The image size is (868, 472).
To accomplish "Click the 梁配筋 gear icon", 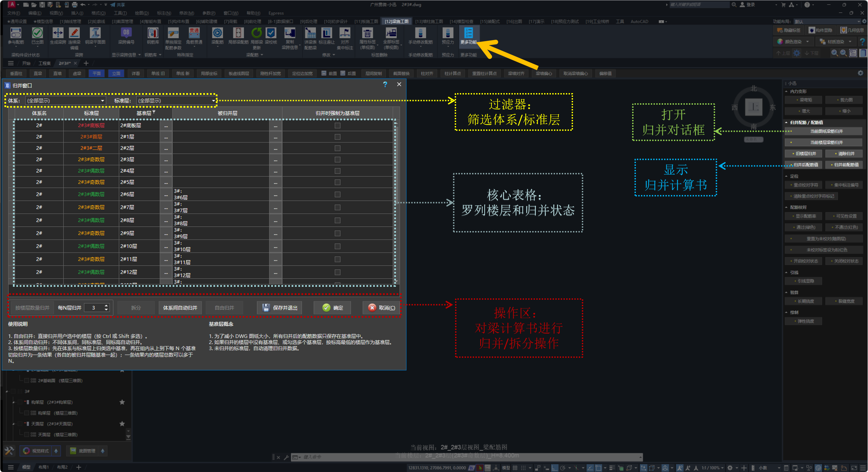I will tap(218, 33).
